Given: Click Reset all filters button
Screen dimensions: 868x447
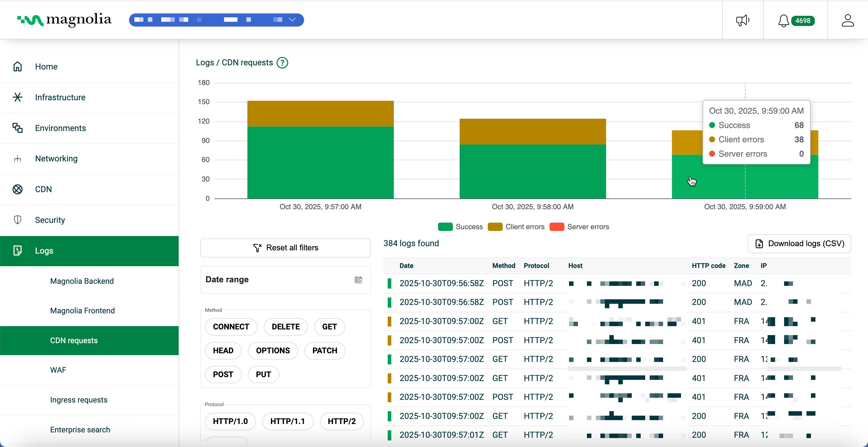Looking at the screenshot, I should 286,248.
